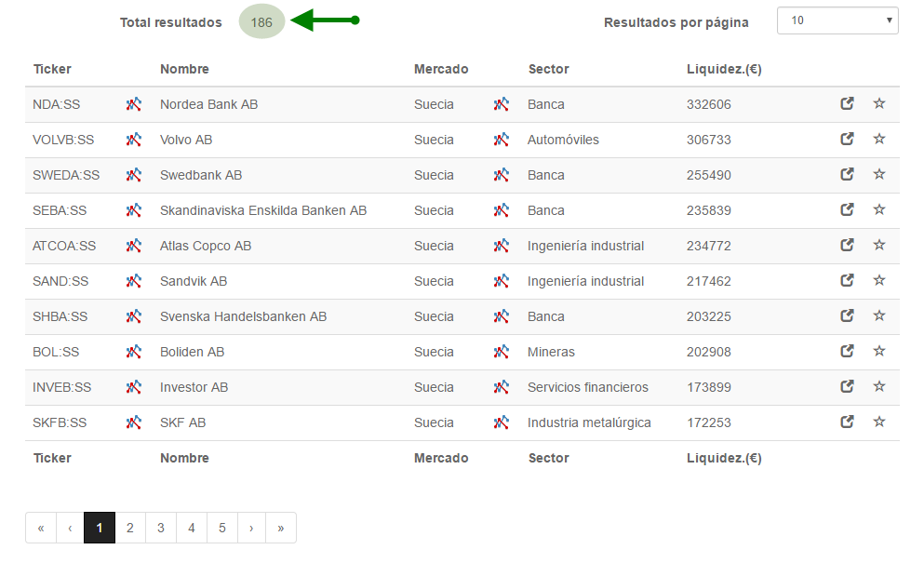Click chart icon next to SAND:SS ticker
The height and width of the screenshot is (563, 924).
(134, 281)
